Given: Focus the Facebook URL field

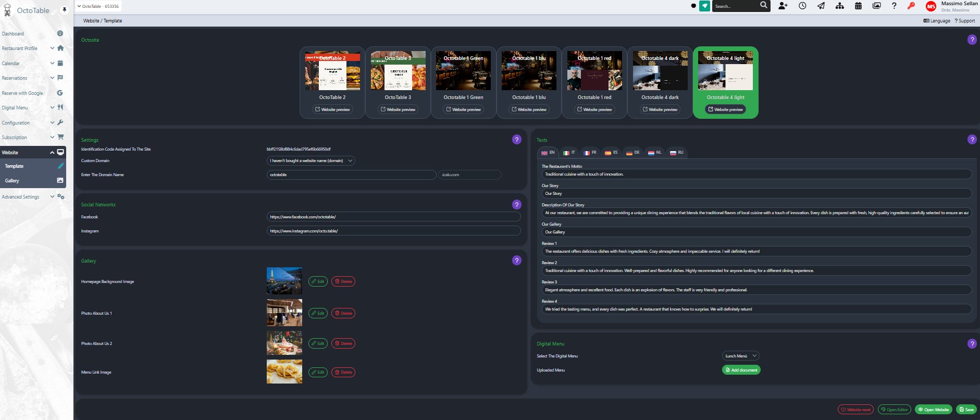Looking at the screenshot, I should pos(393,217).
